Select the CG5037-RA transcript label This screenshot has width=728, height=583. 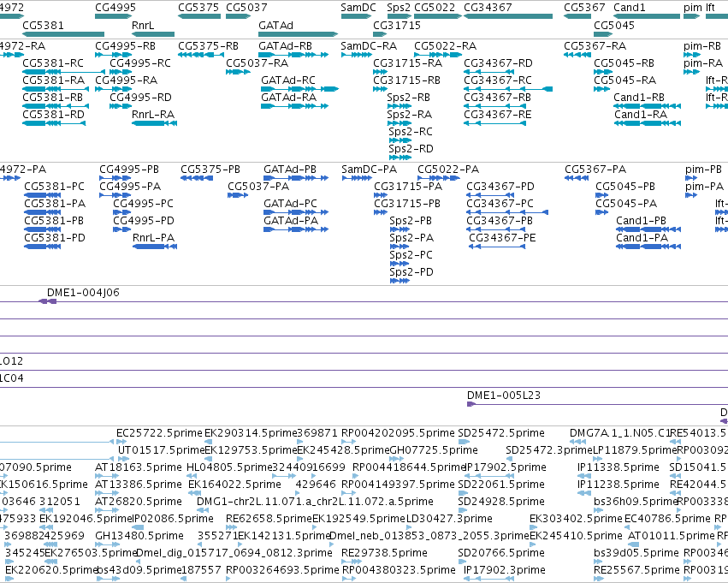(257, 63)
